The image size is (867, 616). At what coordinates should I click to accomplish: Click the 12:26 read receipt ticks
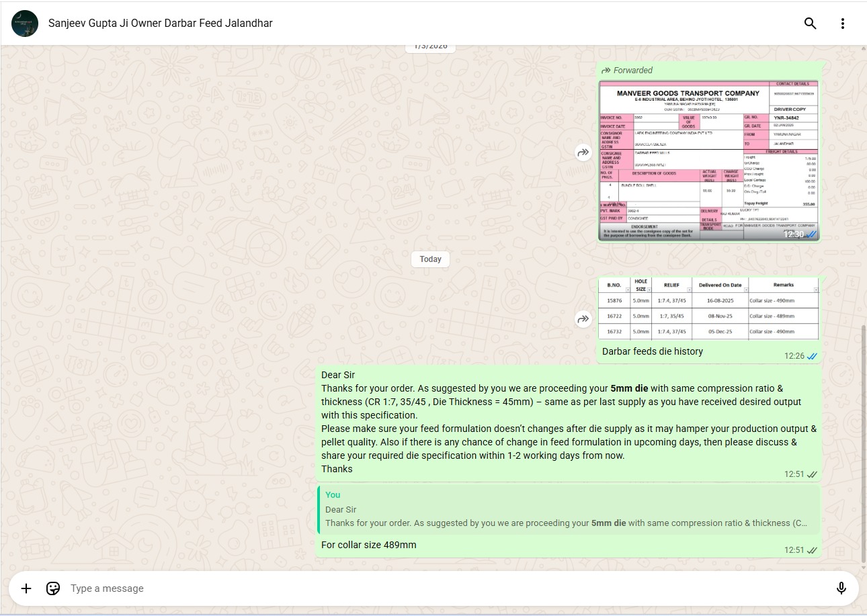click(813, 357)
